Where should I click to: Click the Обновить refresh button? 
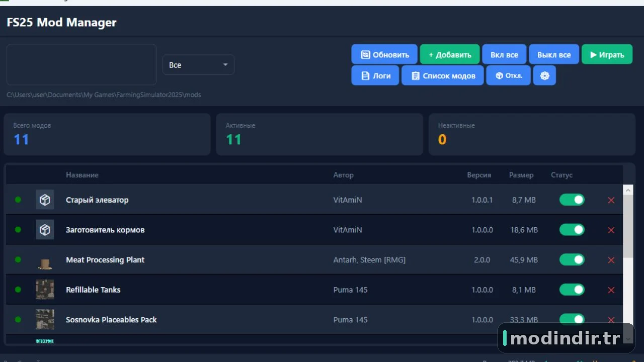point(384,55)
